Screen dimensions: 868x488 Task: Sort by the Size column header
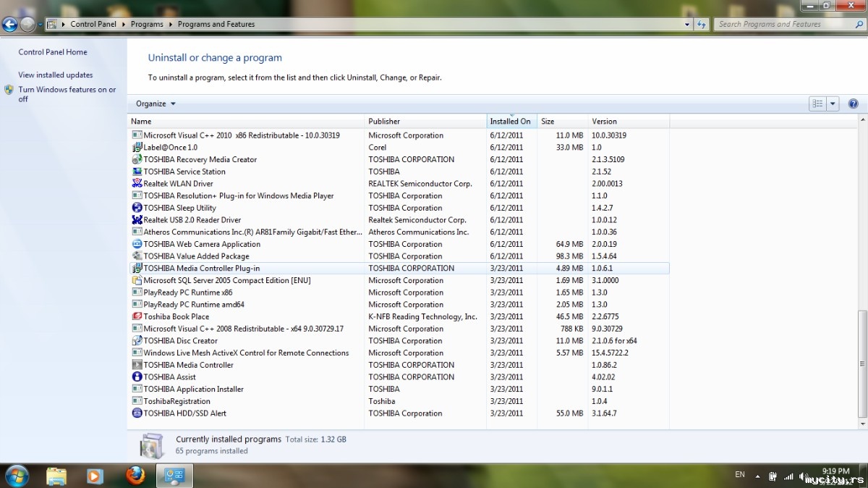[563, 121]
